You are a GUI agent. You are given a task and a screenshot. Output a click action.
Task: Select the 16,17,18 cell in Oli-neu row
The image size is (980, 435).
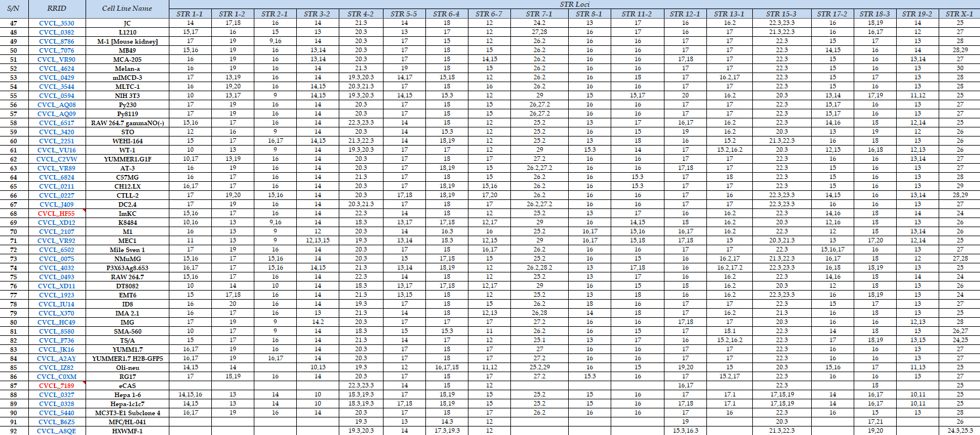pos(447,368)
